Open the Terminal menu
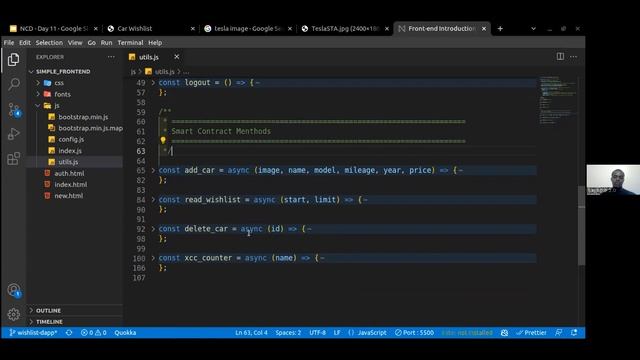640x360 pixels. point(131,42)
